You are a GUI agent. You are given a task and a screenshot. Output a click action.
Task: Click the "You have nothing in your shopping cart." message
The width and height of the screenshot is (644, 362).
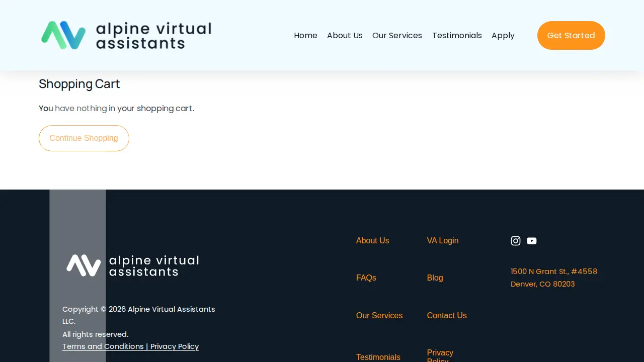click(116, 108)
